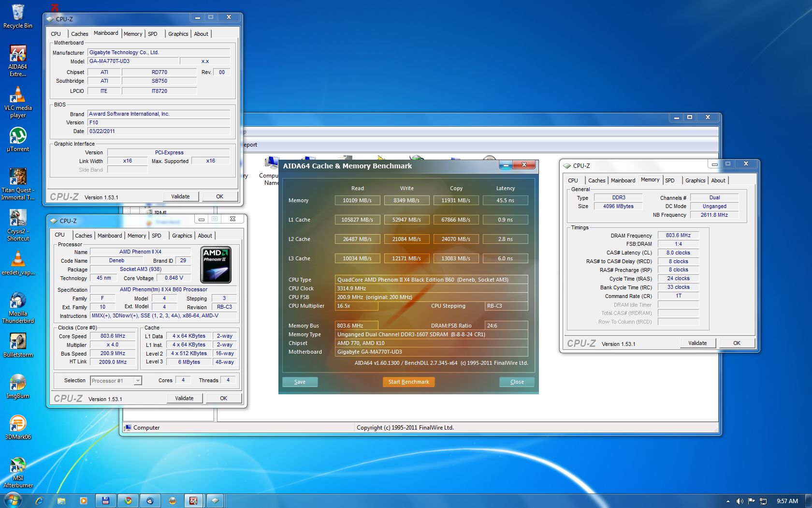Click the GA-MA770T-UD3 model field
This screenshot has width=812, height=508.
(132, 61)
